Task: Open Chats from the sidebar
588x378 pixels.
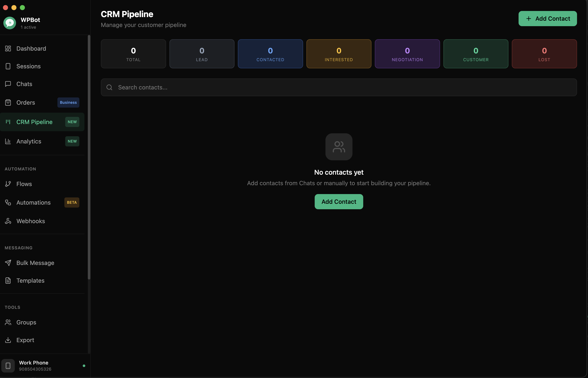Action: 24,84
